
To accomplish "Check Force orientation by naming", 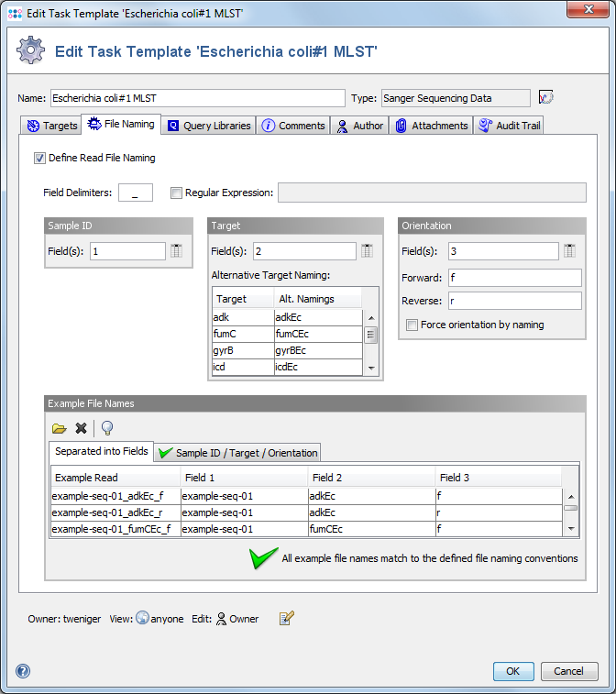I will 412,325.
